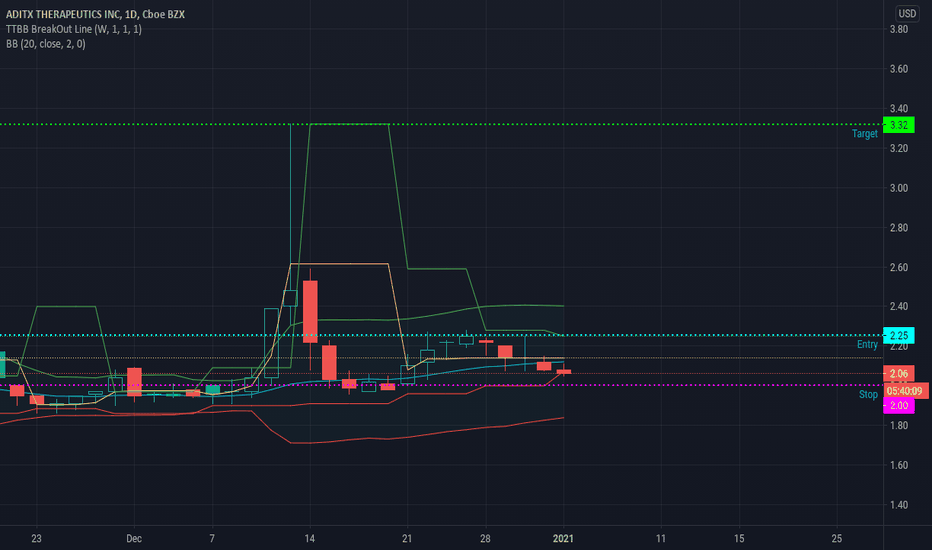Viewport: 932px width, 550px height.
Task: Click the 25 date on time axis
Action: [x=836, y=539]
